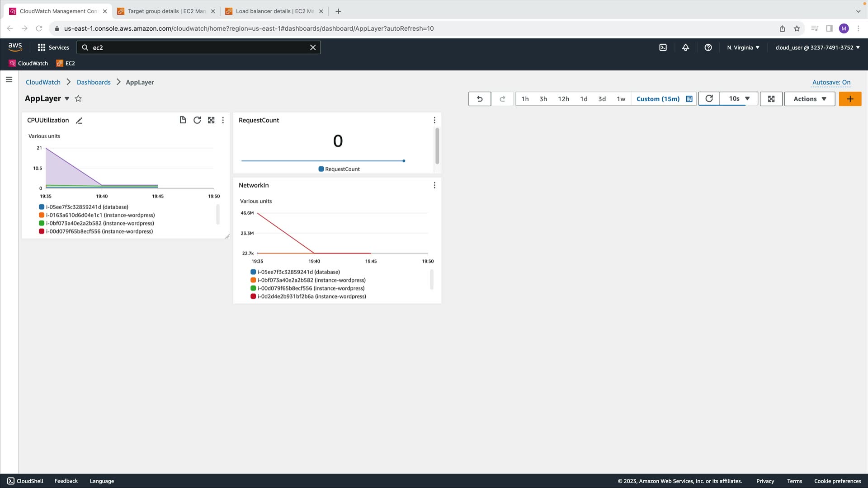Refresh the CPUUtilization widget
The image size is (868, 488).
(x=197, y=120)
